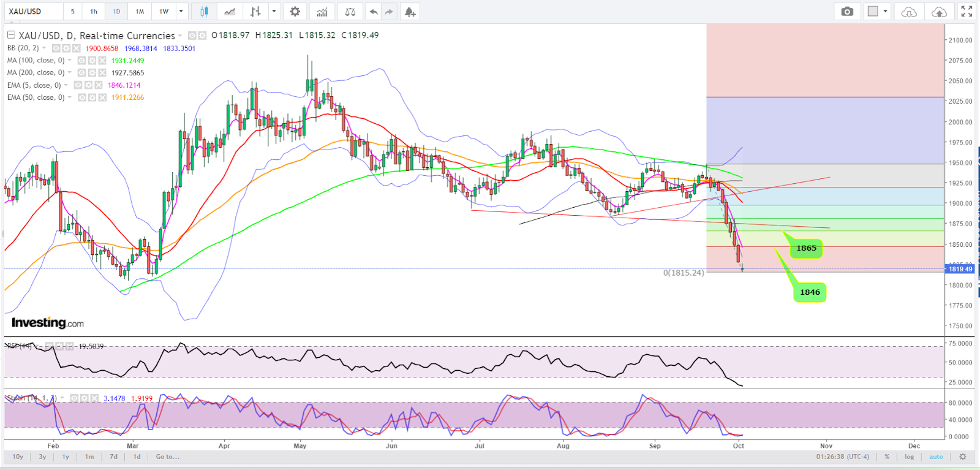Open settings for MA (200, close, 0)
The height and width of the screenshot is (470, 980).
92,73
